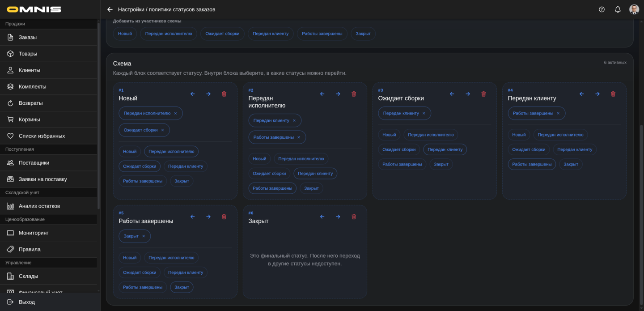The height and width of the screenshot is (311, 644).
Task: Open Заказы in the sidebar
Action: pyautogui.click(x=28, y=37)
